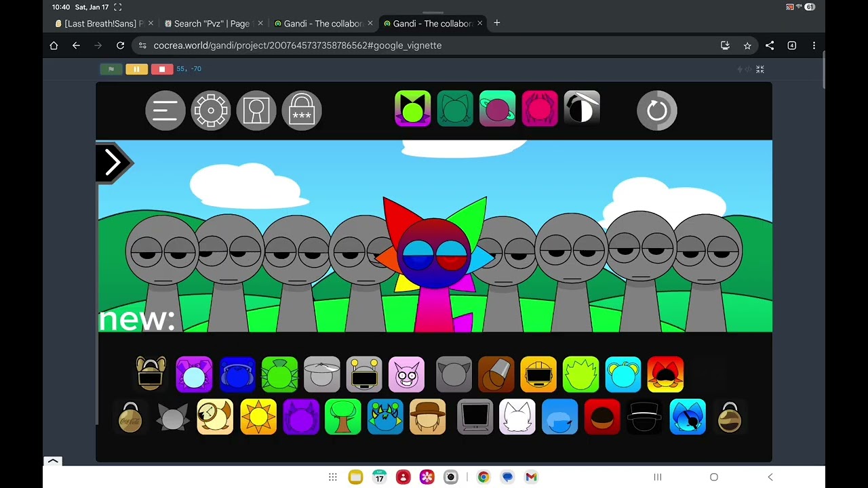Image resolution: width=868 pixels, height=488 pixels.
Task: Click the rainbow spiky character on stage
Action: click(x=434, y=264)
